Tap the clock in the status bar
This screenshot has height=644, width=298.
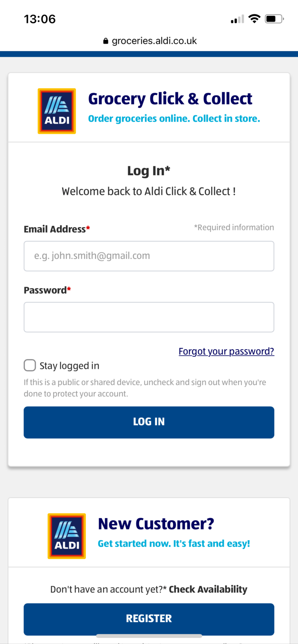point(40,19)
